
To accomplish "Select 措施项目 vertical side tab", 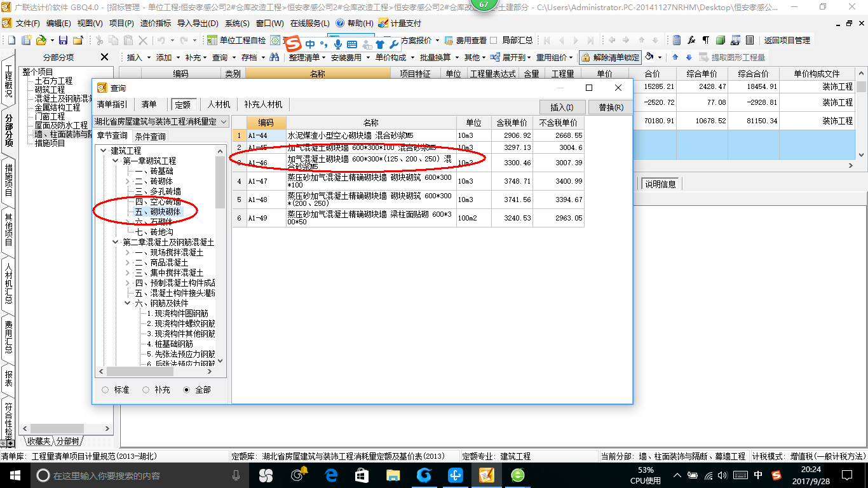I will pyautogui.click(x=8, y=180).
